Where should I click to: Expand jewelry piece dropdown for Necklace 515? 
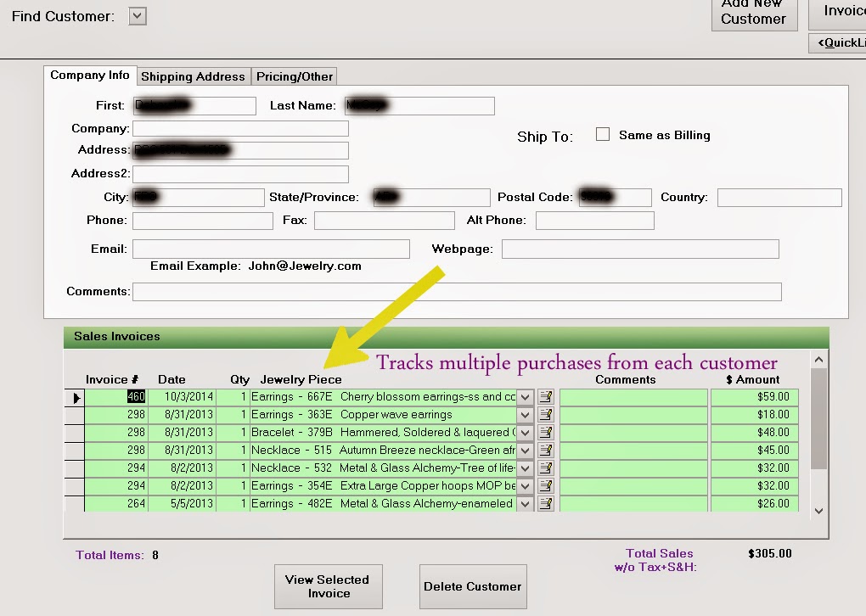pyautogui.click(x=526, y=451)
